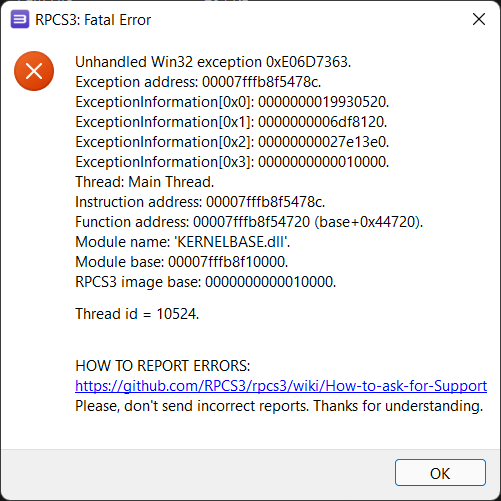Click the 'Exception address' line

click(198, 82)
